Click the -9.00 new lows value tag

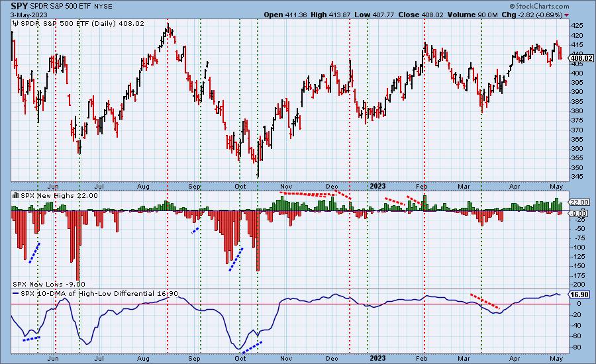(x=579, y=214)
